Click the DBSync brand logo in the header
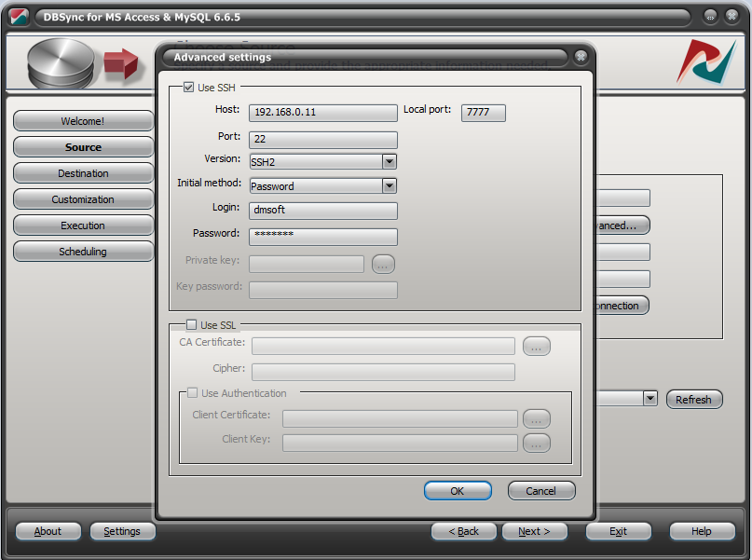This screenshot has height=560, width=752. click(x=706, y=62)
